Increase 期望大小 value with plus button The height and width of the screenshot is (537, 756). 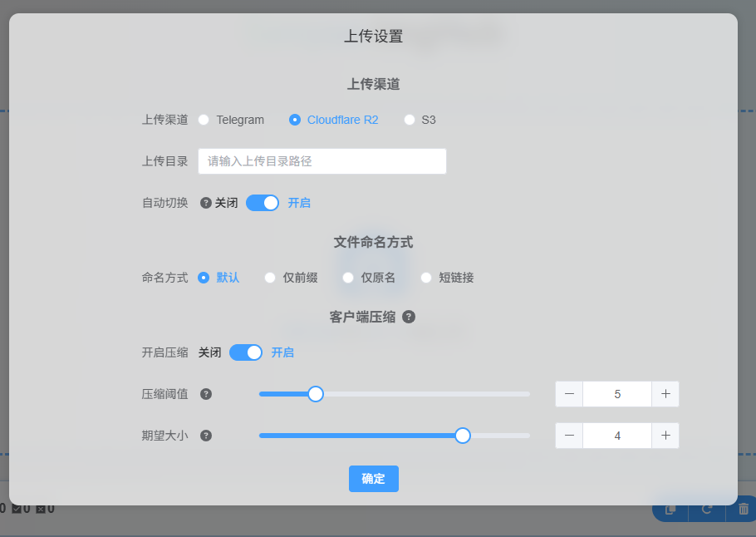(x=665, y=436)
